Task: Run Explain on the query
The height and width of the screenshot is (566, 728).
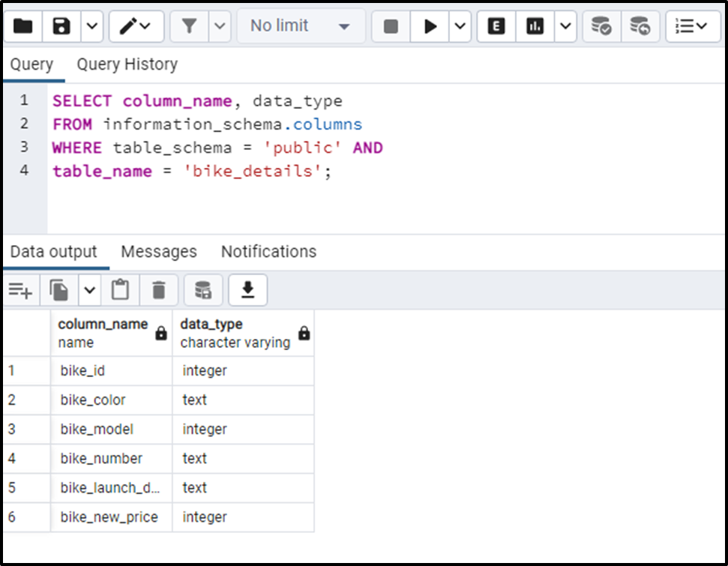Action: (496, 25)
